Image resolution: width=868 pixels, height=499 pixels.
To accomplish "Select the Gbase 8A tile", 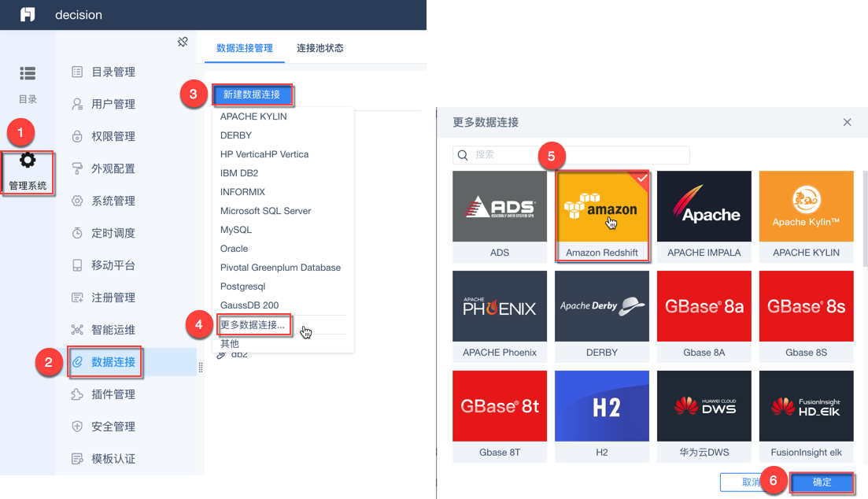I will click(x=704, y=316).
